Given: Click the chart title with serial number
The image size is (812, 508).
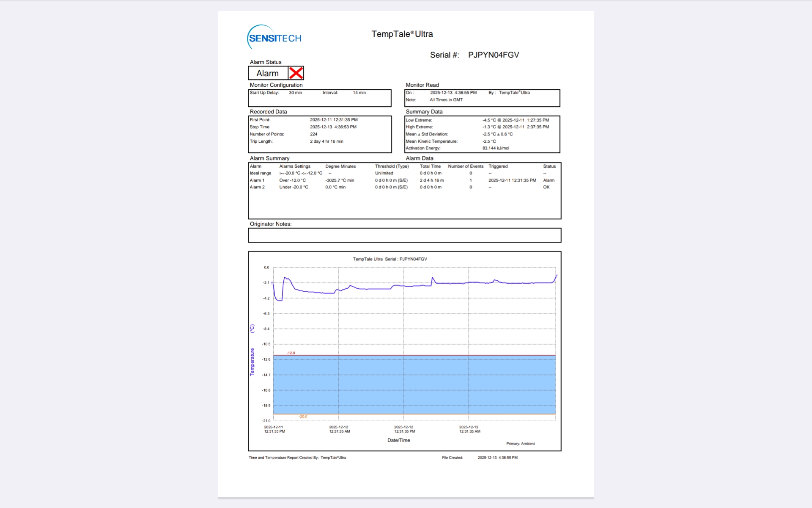Looking at the screenshot, I should pyautogui.click(x=390, y=259).
